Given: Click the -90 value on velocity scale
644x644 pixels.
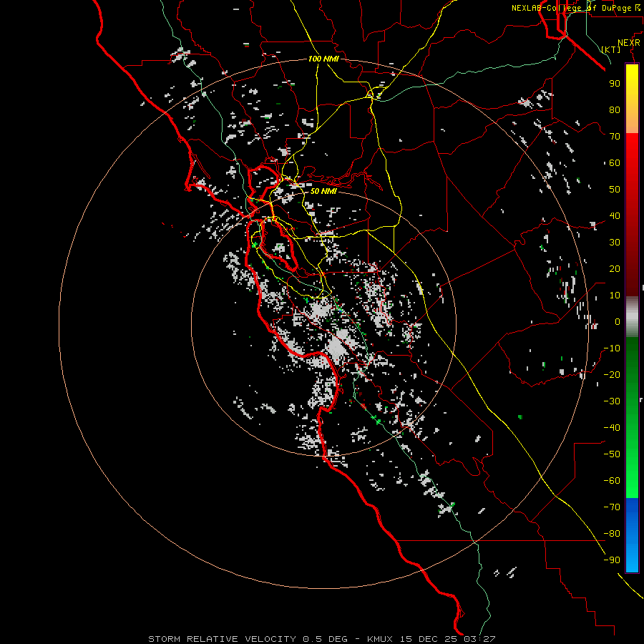Looking at the screenshot, I should [x=612, y=560].
